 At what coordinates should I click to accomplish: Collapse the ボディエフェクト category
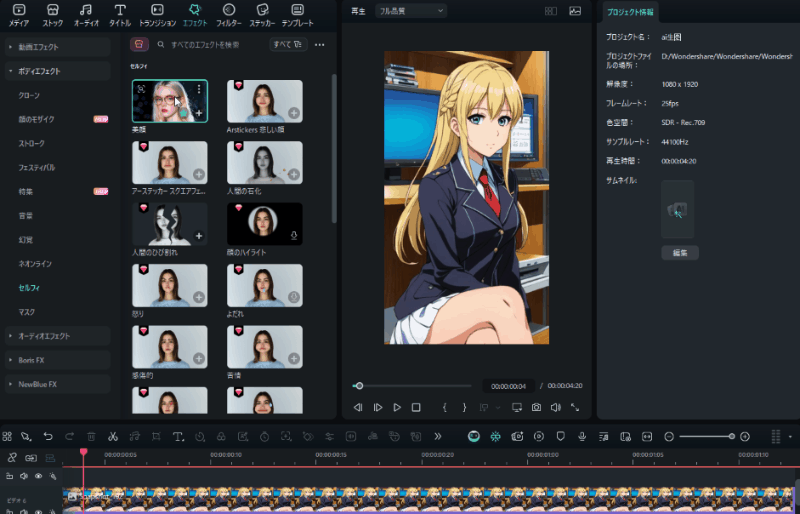(58, 71)
